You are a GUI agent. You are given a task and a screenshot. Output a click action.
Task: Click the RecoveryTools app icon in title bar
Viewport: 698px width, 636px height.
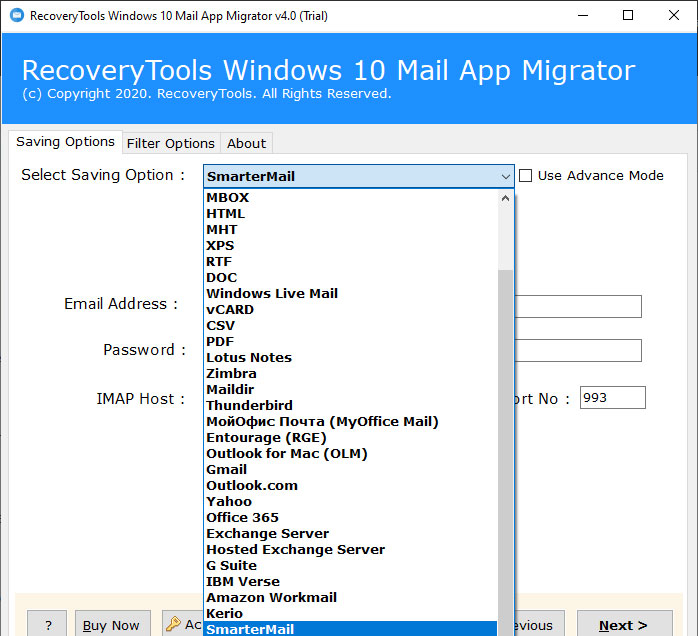click(x=17, y=16)
